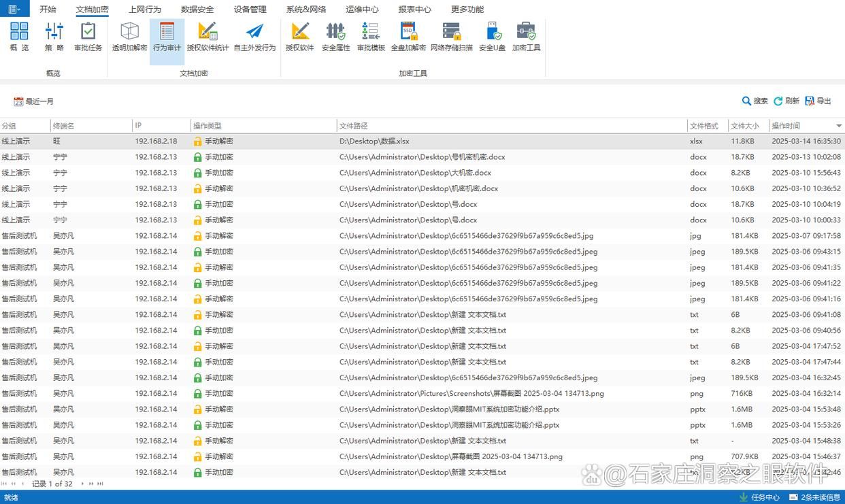Open the 策略 policy settings icon
Viewport: 845px width, 504px height.
pos(54,37)
